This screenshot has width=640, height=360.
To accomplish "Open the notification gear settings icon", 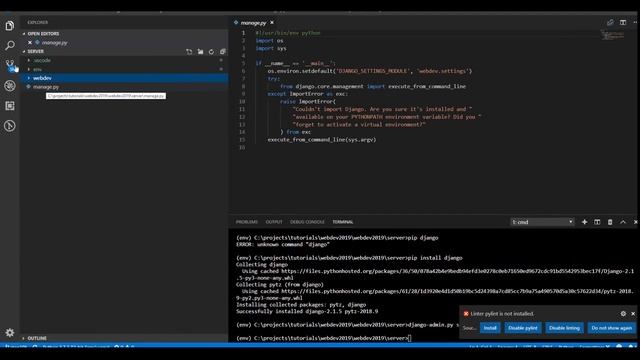I will pos(623,313).
